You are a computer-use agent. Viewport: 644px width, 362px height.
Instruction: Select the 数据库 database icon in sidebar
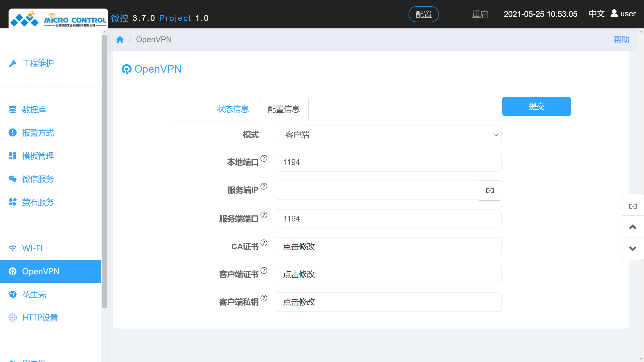[13, 110]
